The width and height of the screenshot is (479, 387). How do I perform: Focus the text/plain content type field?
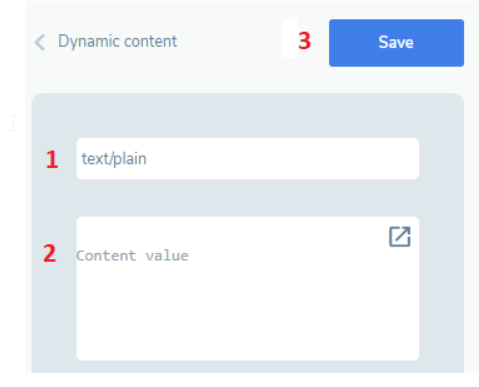point(248,159)
